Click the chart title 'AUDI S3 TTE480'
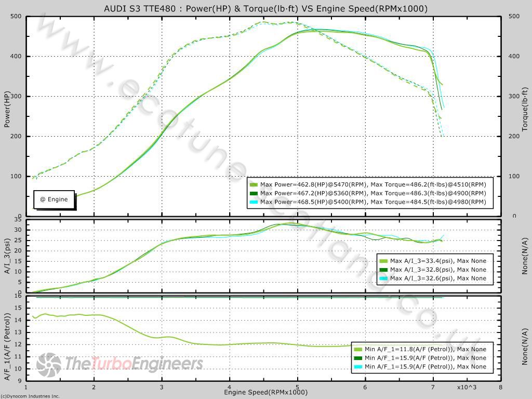The width and height of the screenshot is (532, 399). 140,8
